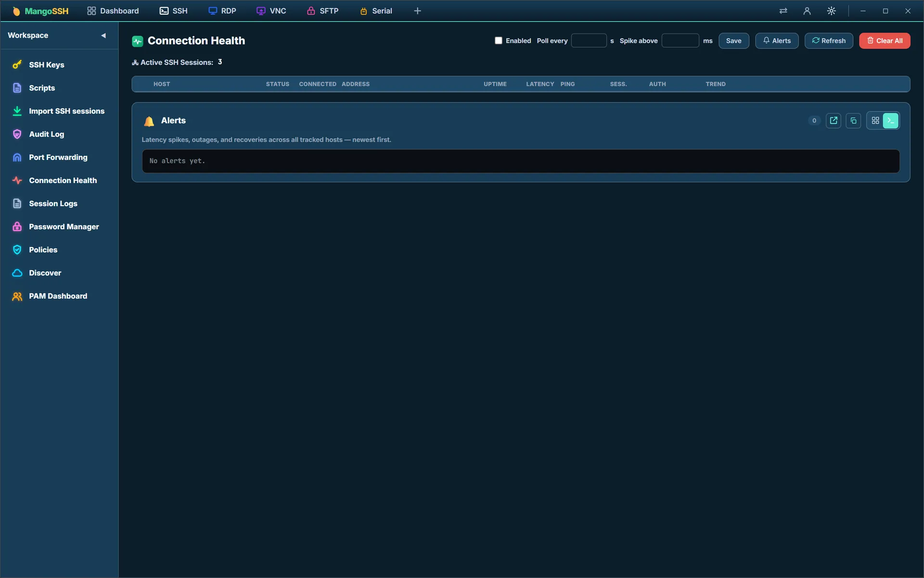Click the LATENCY column header
Image resolution: width=924 pixels, height=578 pixels.
pos(540,84)
